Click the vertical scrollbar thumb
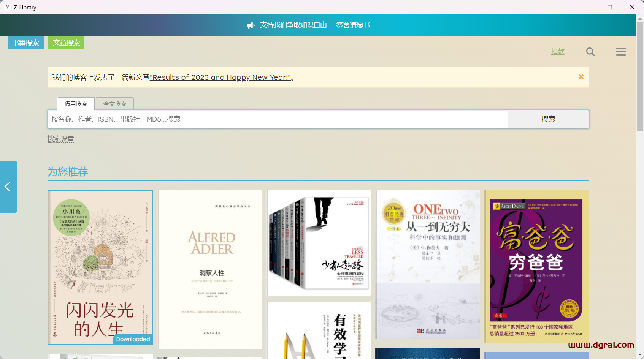Image resolution: width=644 pixels, height=359 pixels. tap(640, 77)
